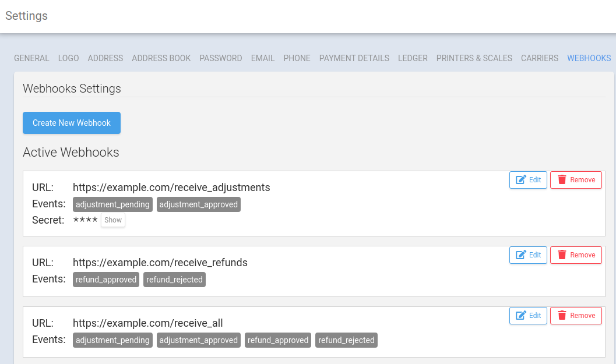Show the hidden webhook secret
Image resolution: width=616 pixels, height=364 pixels.
pyautogui.click(x=112, y=220)
